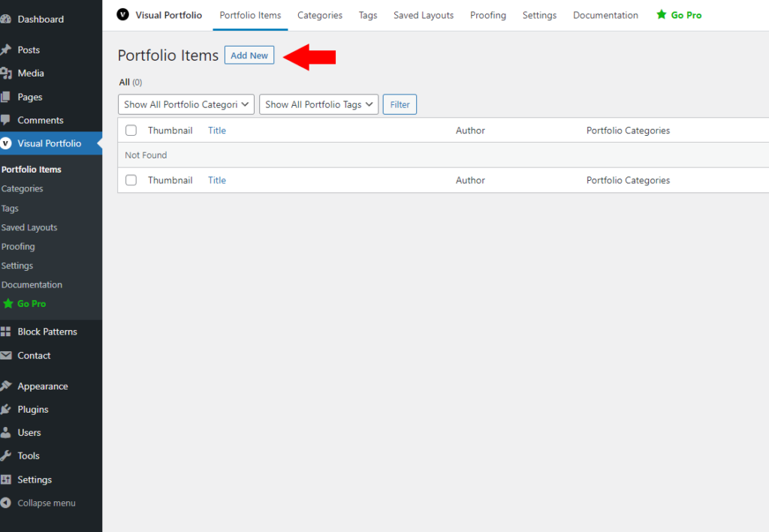Click the Block Patterns grid icon
The height and width of the screenshot is (532, 769).
[5, 332]
